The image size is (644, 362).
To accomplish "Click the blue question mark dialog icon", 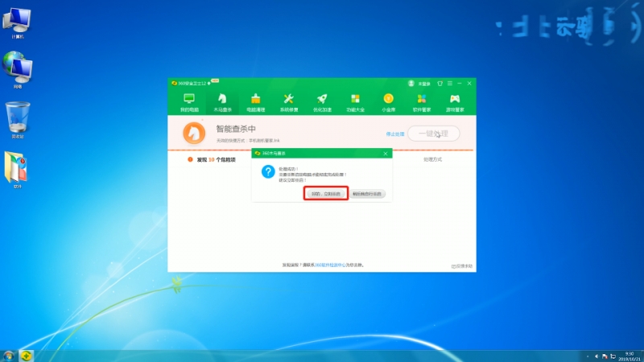I will coord(268,171).
